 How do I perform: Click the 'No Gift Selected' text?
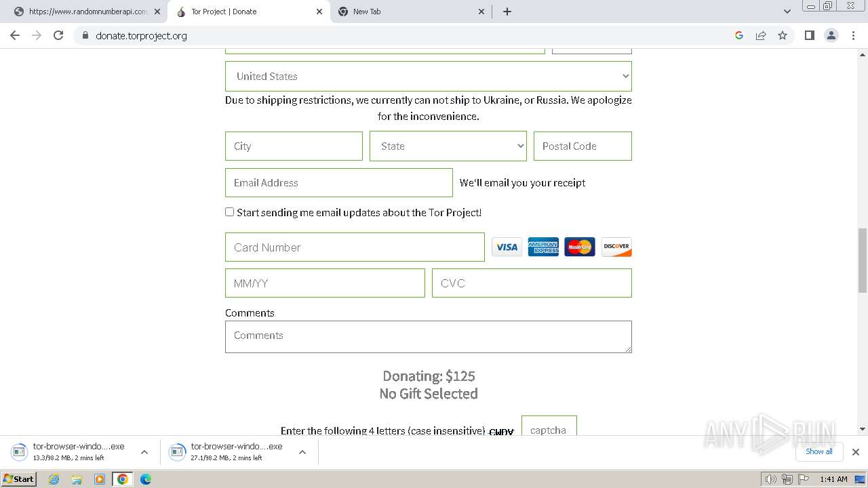tap(429, 394)
